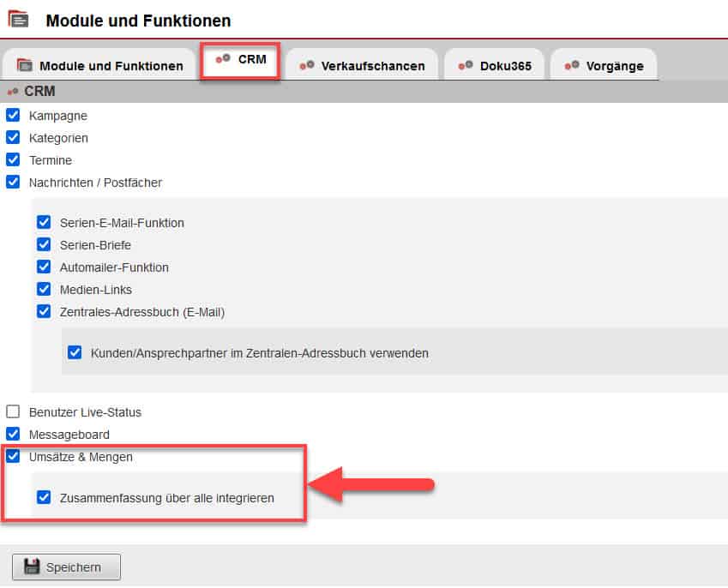This screenshot has height=588, width=728.
Task: Go to the Vorgänge tab
Action: (x=614, y=66)
